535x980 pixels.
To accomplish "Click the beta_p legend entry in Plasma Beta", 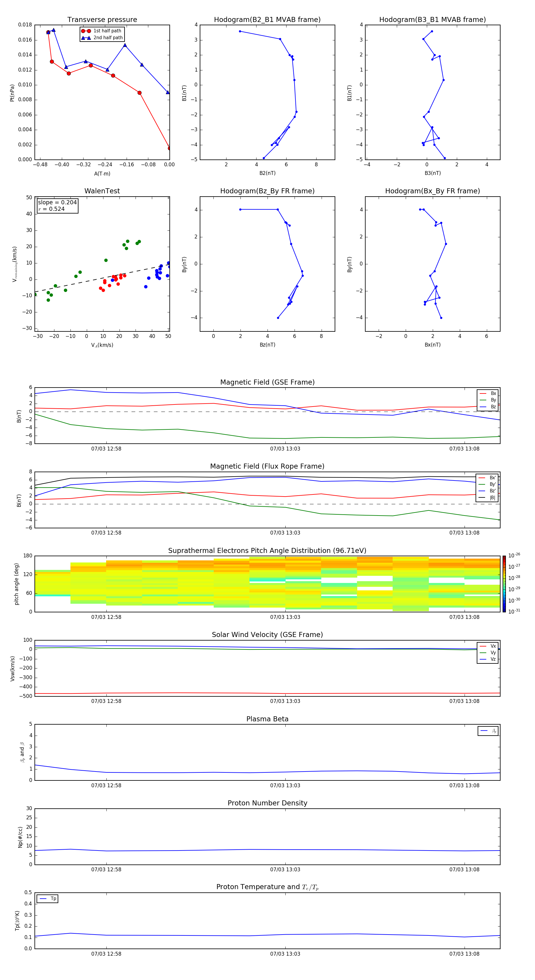I will (x=488, y=731).
